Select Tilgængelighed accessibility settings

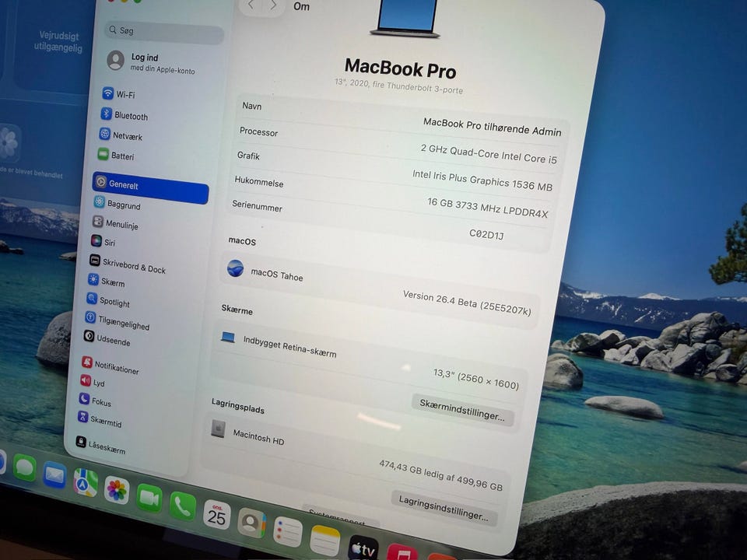tap(117, 321)
